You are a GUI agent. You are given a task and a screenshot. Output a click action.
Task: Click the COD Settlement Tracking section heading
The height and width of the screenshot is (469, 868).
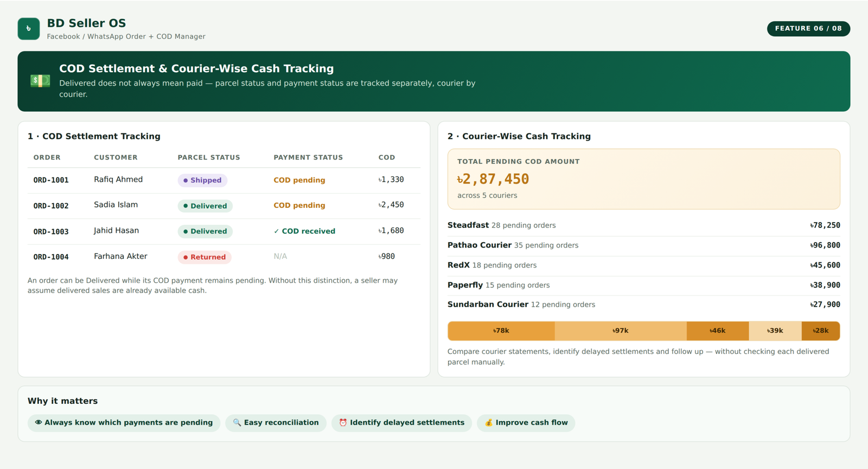click(x=94, y=136)
